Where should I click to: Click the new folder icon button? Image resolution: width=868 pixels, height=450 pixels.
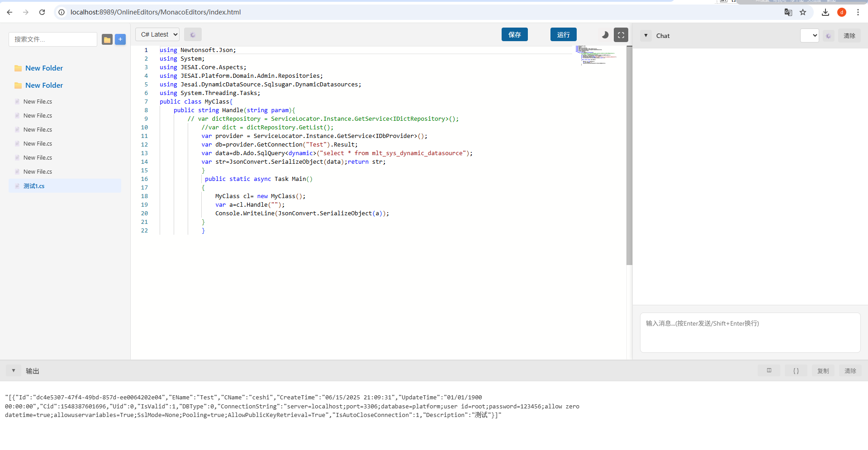coord(107,40)
